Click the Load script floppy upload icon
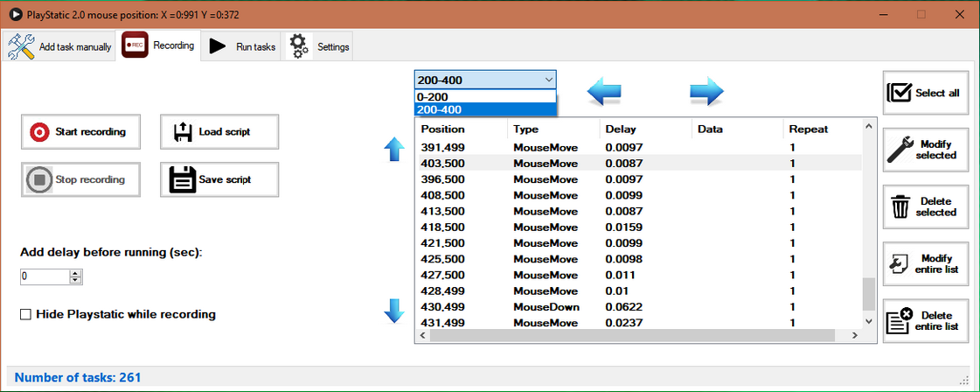Image resolution: width=980 pixels, height=392 pixels. coord(181,132)
